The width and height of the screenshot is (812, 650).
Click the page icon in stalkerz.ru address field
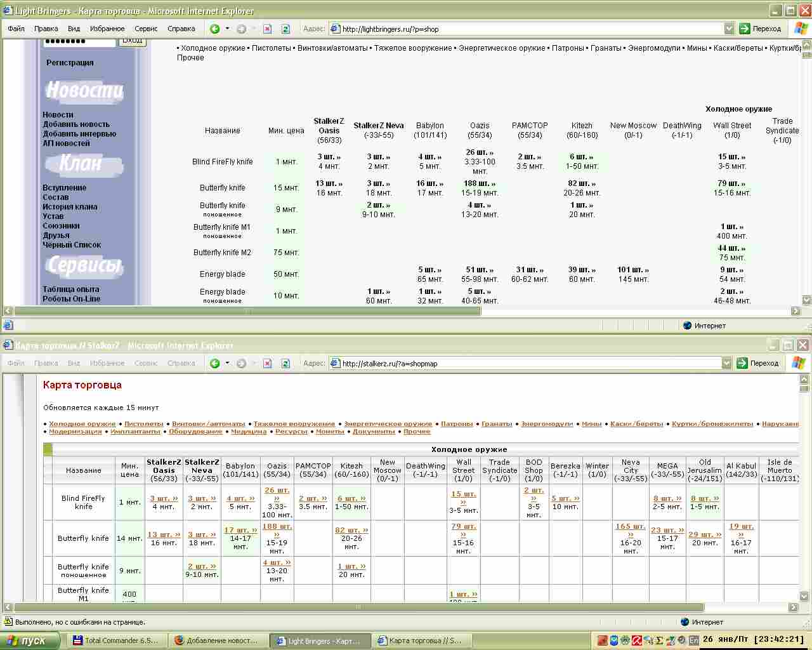click(x=336, y=363)
